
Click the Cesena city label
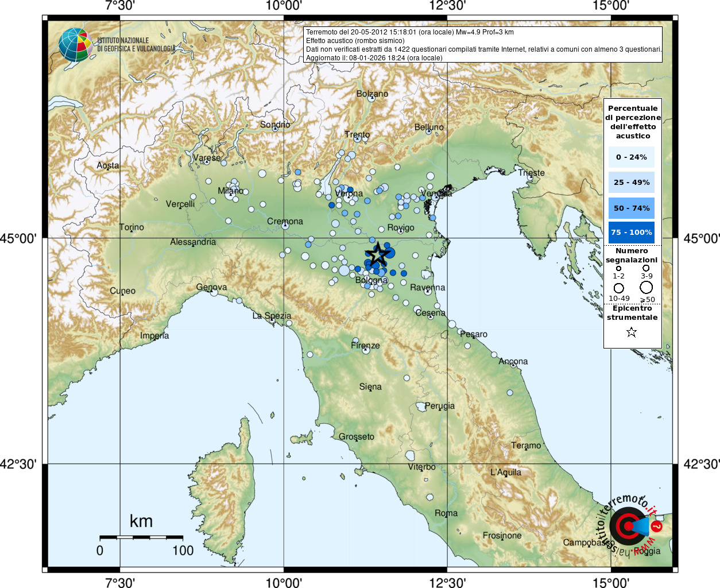430,312
